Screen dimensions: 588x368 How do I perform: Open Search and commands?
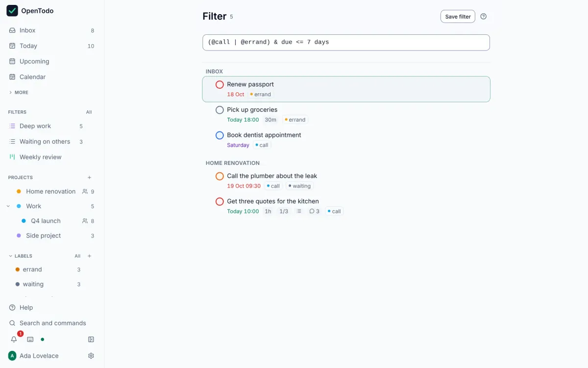point(52,323)
